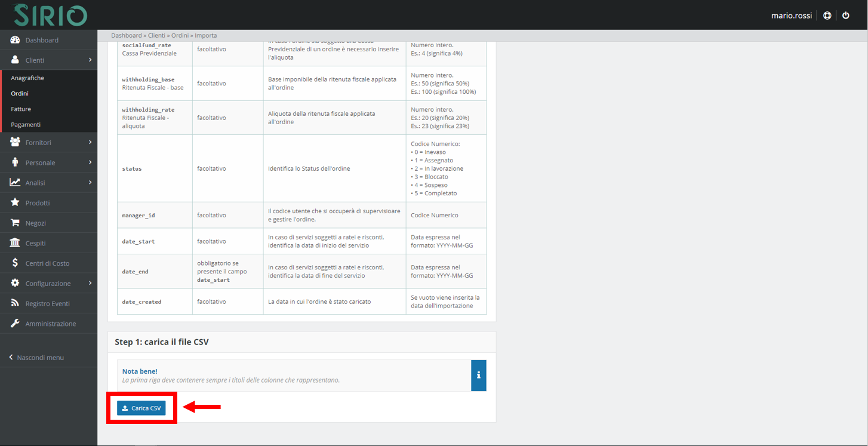This screenshot has width=868, height=446.
Task: Click the Prodotti star icon
Action: (x=15, y=203)
